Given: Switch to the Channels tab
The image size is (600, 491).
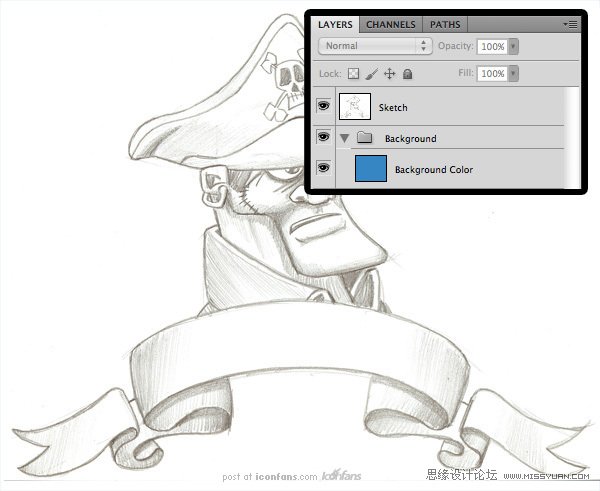Looking at the screenshot, I should pyautogui.click(x=390, y=24).
